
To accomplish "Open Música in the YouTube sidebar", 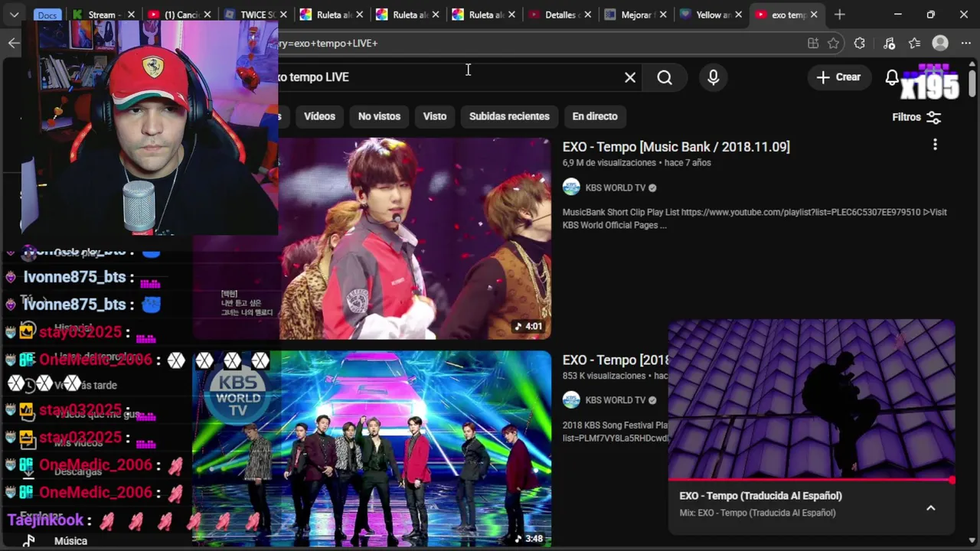I will click(x=70, y=540).
